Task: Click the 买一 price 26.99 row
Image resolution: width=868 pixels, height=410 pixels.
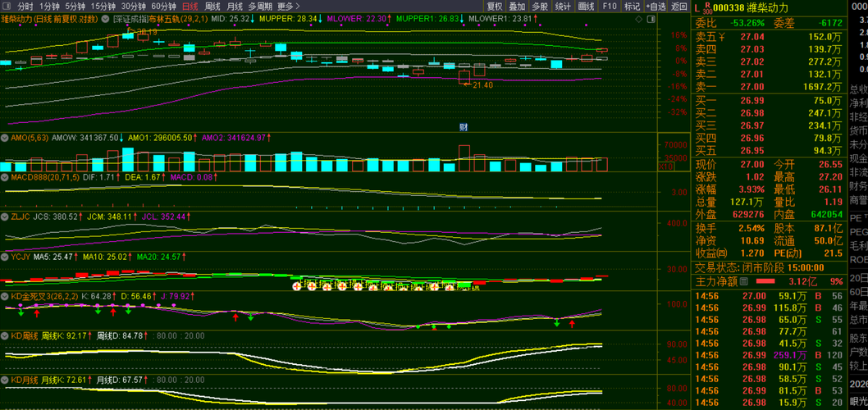Action: click(x=770, y=100)
